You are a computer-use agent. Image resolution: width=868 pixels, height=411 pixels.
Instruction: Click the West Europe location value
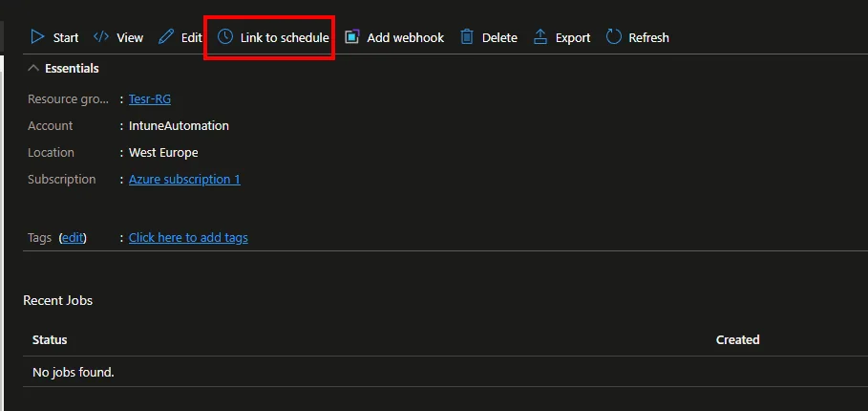point(163,152)
